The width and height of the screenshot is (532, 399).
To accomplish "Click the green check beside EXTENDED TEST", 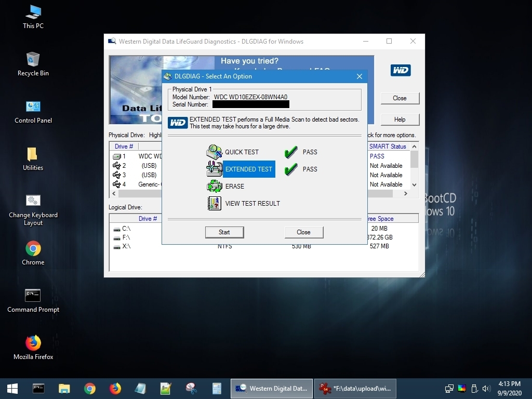I will pos(291,169).
